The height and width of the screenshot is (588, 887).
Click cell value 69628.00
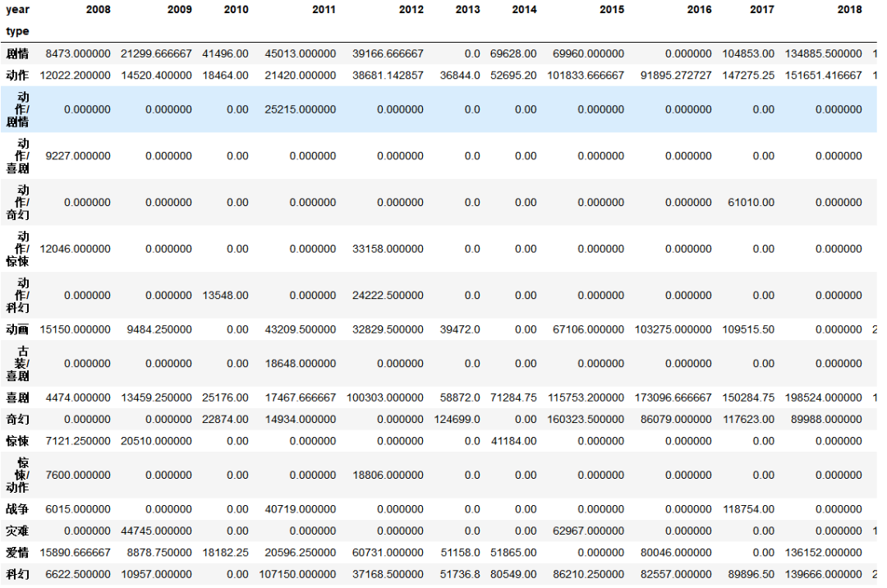coord(513,53)
